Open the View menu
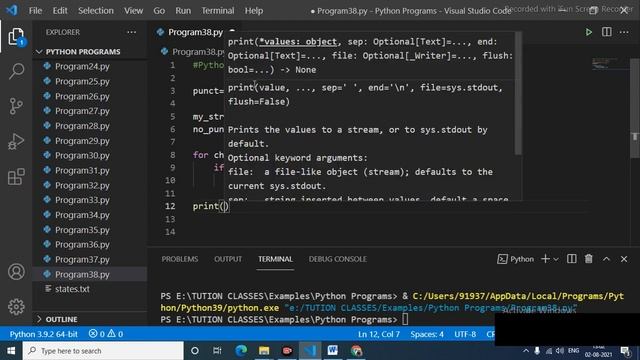This screenshot has height=360, width=640. 133,11
